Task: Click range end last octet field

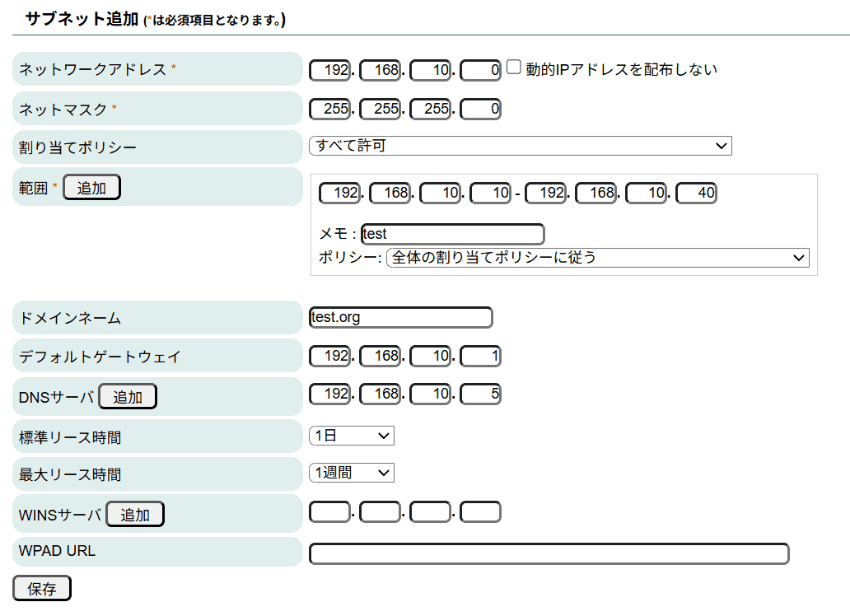Action: pyautogui.click(x=696, y=194)
